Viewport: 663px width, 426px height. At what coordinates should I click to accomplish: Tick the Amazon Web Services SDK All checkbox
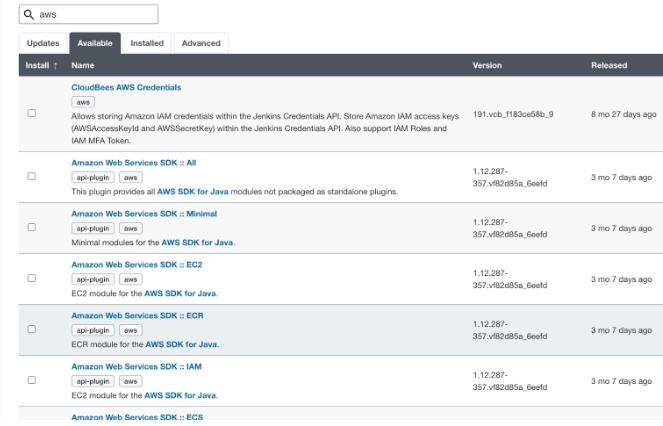click(x=32, y=176)
